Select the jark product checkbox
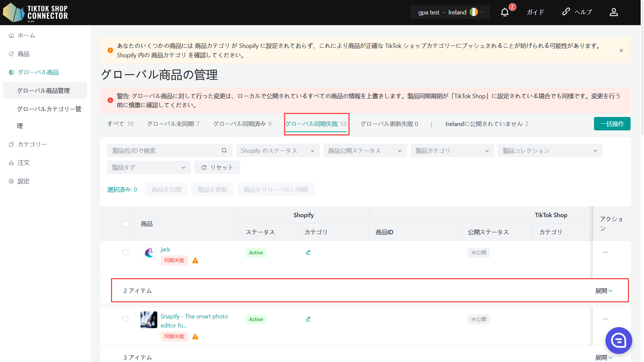 coord(125,252)
